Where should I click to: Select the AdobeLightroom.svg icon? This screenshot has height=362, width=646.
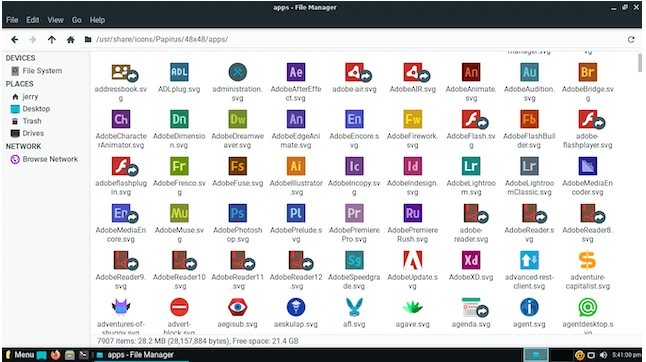pyautogui.click(x=471, y=166)
